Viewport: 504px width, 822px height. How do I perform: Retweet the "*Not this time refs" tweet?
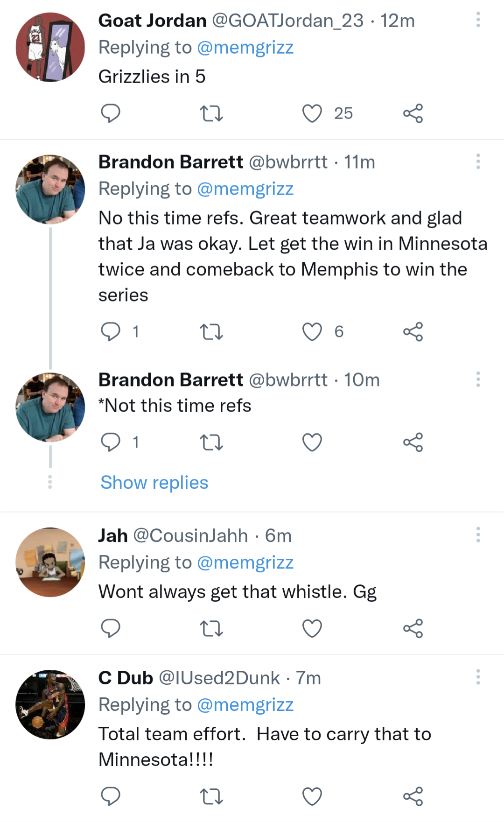211,443
